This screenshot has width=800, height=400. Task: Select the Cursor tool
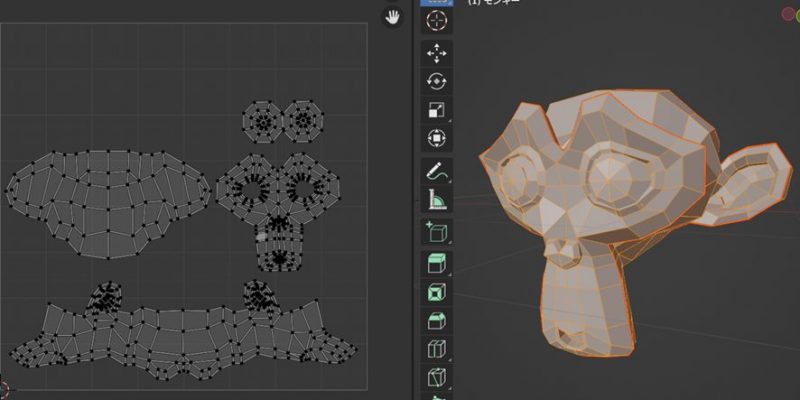point(436,21)
